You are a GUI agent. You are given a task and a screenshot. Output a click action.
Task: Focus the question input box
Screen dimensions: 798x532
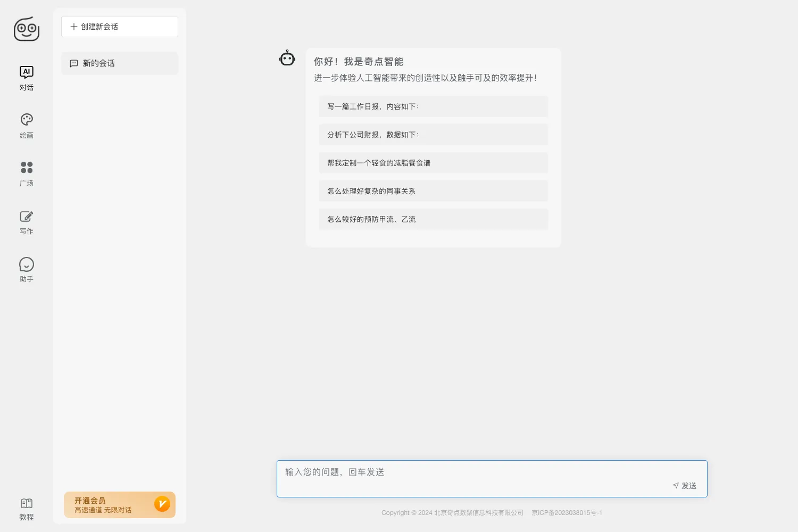pos(492,479)
